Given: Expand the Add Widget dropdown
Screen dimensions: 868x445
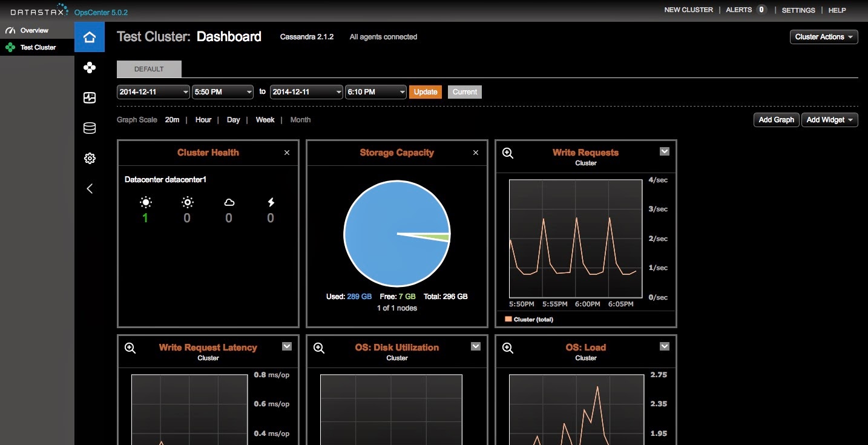Looking at the screenshot, I should click(829, 119).
